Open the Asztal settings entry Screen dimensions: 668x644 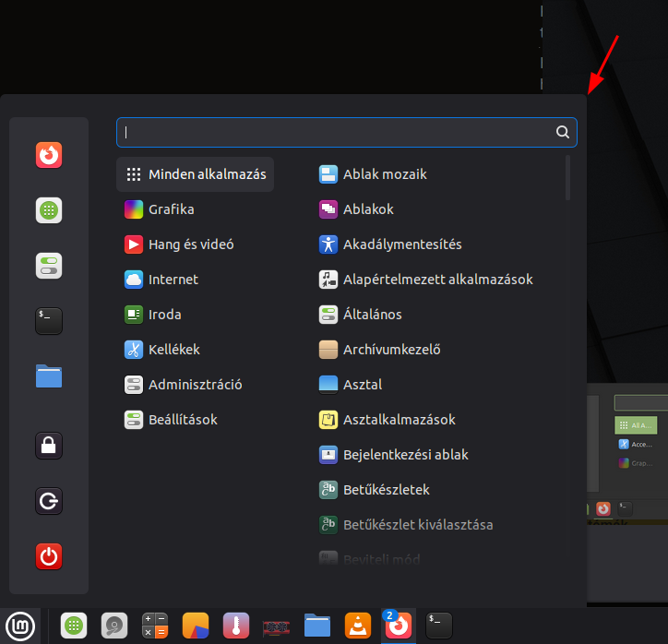tap(351, 385)
